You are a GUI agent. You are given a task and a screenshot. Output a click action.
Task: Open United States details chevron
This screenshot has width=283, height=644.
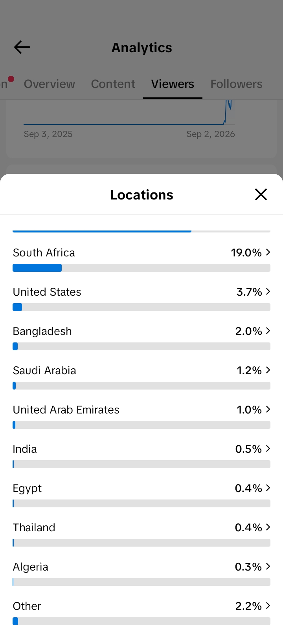coord(268,291)
